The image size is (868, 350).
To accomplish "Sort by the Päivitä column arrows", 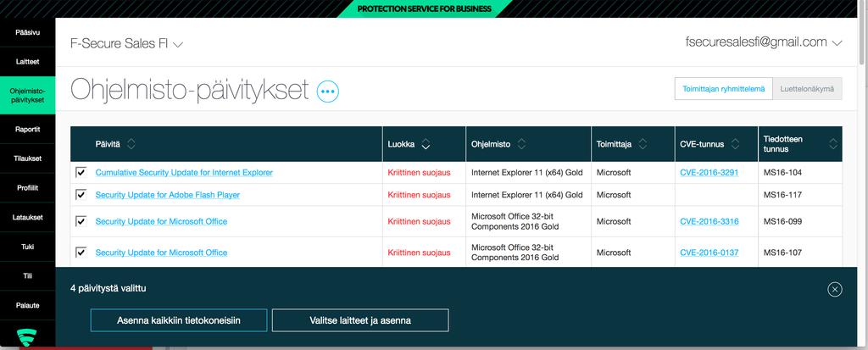I will (131, 144).
